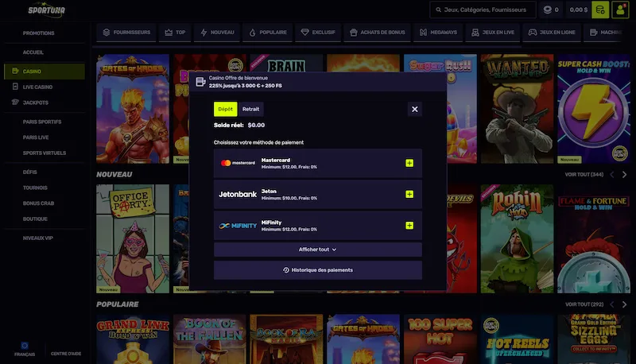This screenshot has height=364, width=636.
Task: Change language via Français flag
Action: tap(25, 346)
